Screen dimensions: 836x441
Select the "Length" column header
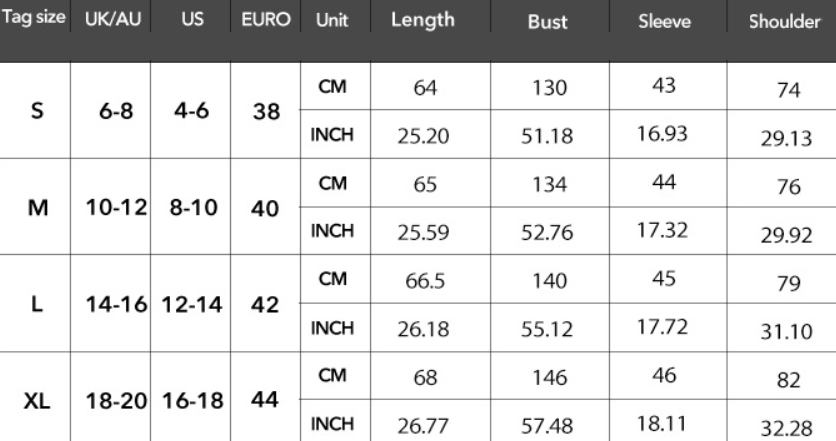click(423, 21)
